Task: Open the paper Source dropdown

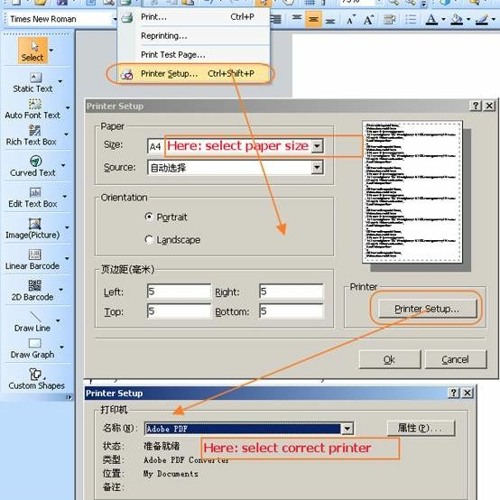Action: (317, 167)
